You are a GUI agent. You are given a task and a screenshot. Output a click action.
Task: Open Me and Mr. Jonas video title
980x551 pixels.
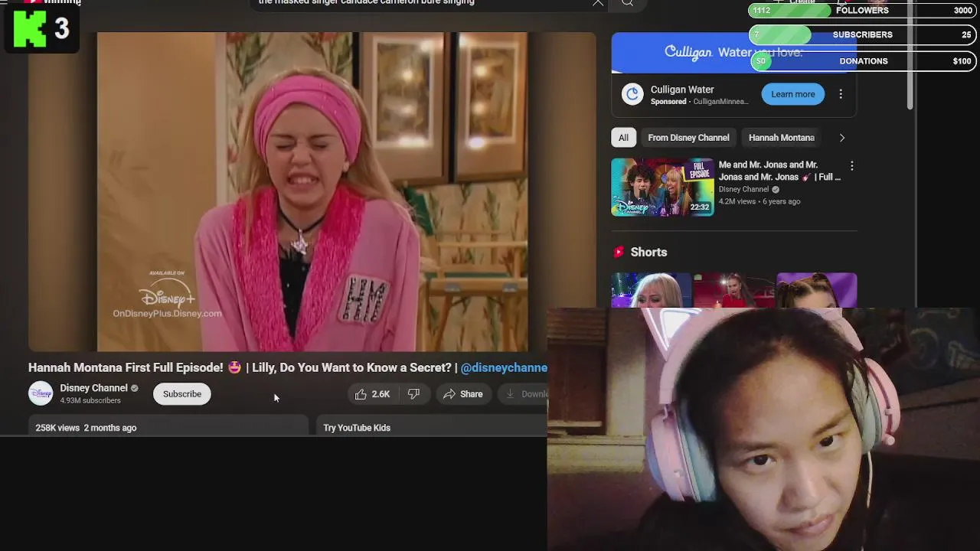point(779,171)
